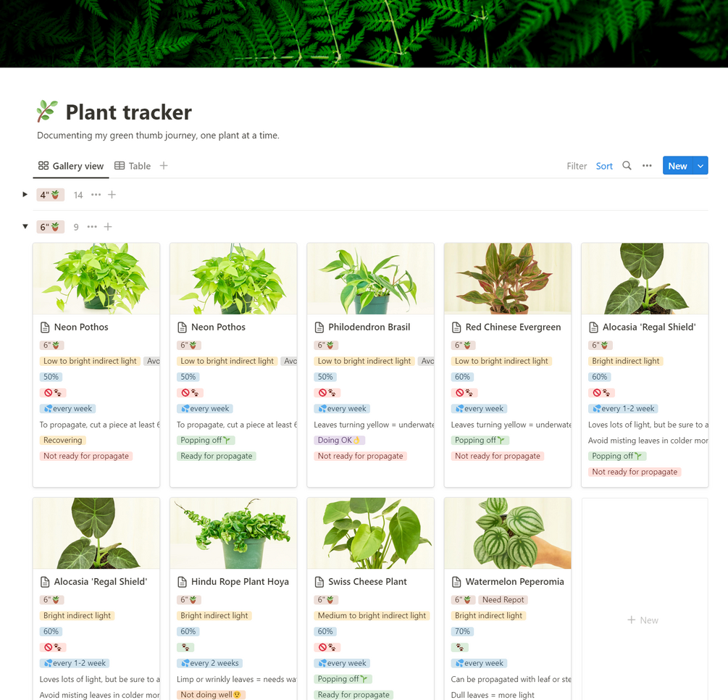Click the Recovering status tag
Screen dimensions: 728x700
[x=63, y=441]
